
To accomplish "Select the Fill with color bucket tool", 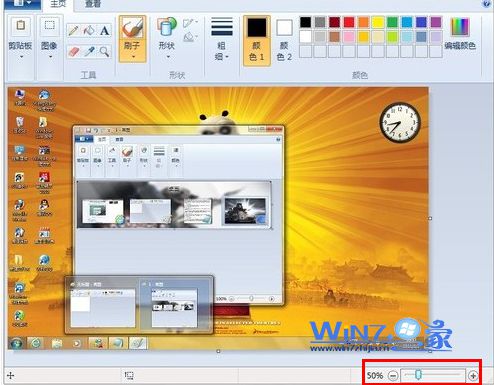I will [x=89, y=31].
